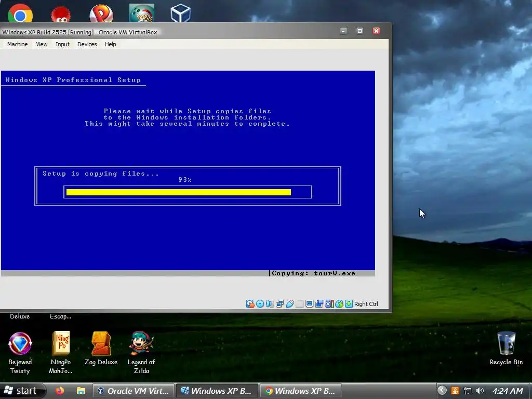The width and height of the screenshot is (532, 399).
Task: Click the Windows XP Professional Setup heading
Action: coord(73,80)
